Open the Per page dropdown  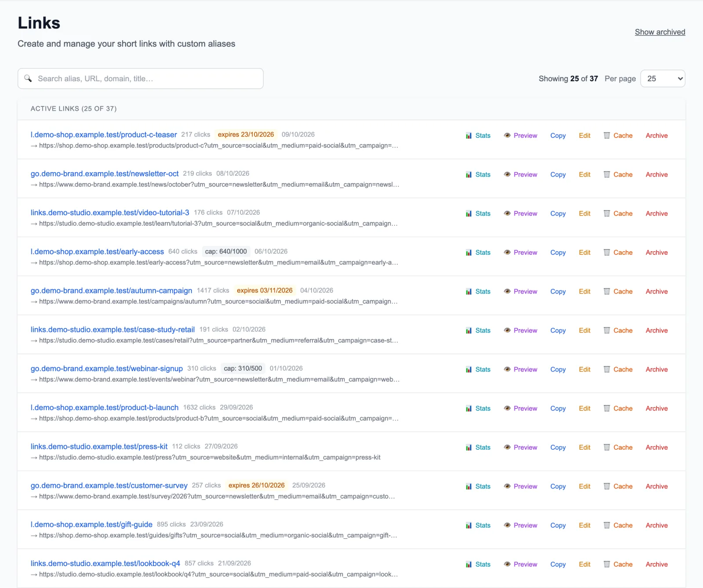[x=663, y=79]
